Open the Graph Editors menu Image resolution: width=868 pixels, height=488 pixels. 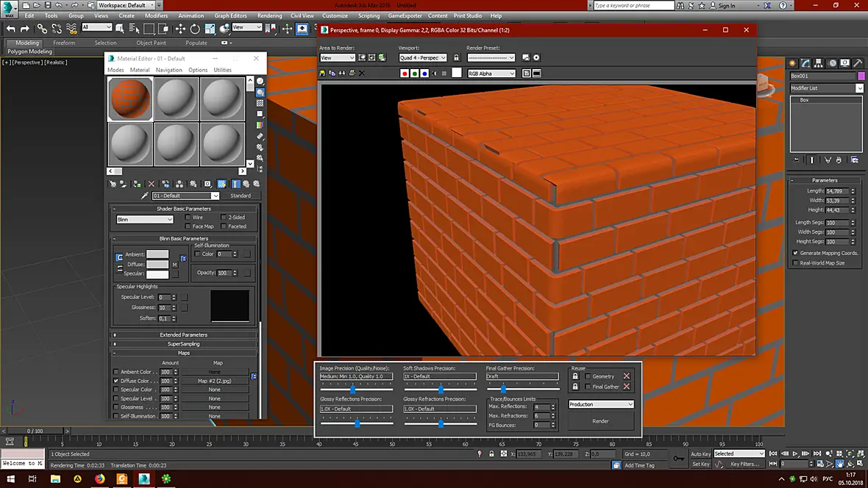point(230,15)
